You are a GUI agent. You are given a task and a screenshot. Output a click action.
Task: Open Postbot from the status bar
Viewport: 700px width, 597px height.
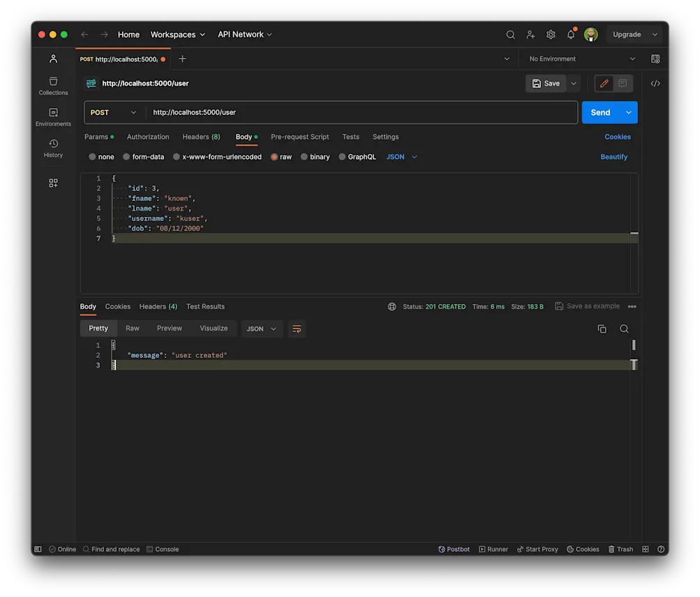[454, 549]
